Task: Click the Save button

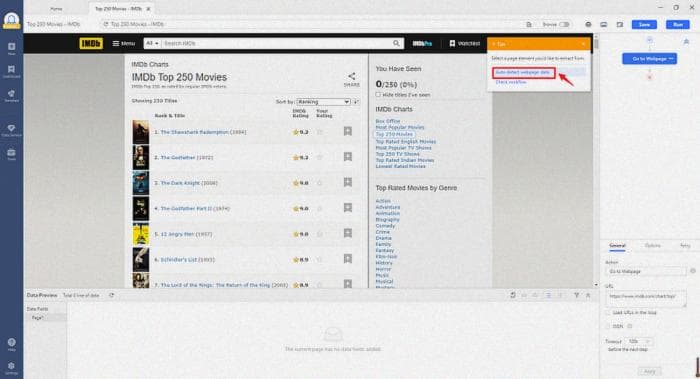Action: [644, 25]
